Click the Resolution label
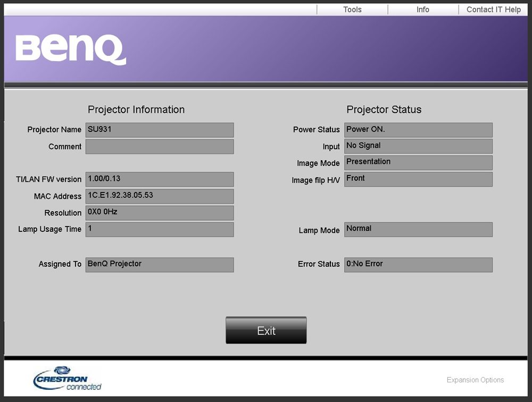The image size is (532, 402). pos(63,213)
